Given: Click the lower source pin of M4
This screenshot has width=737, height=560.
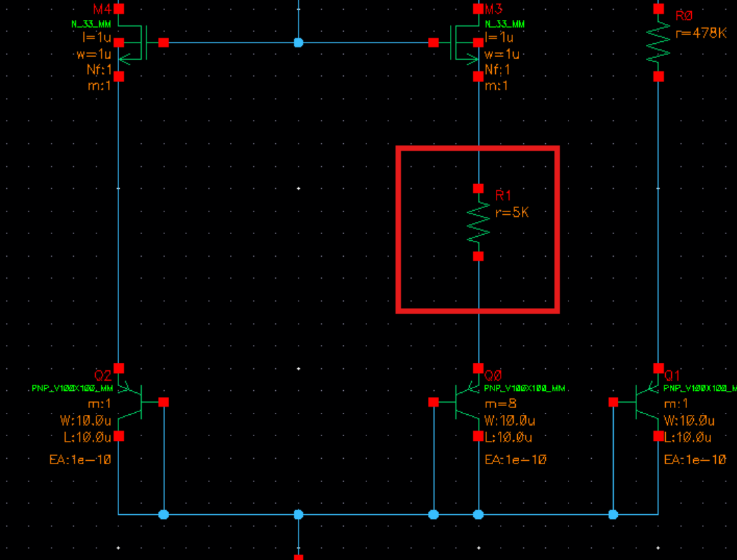Looking at the screenshot, I should point(118,76).
